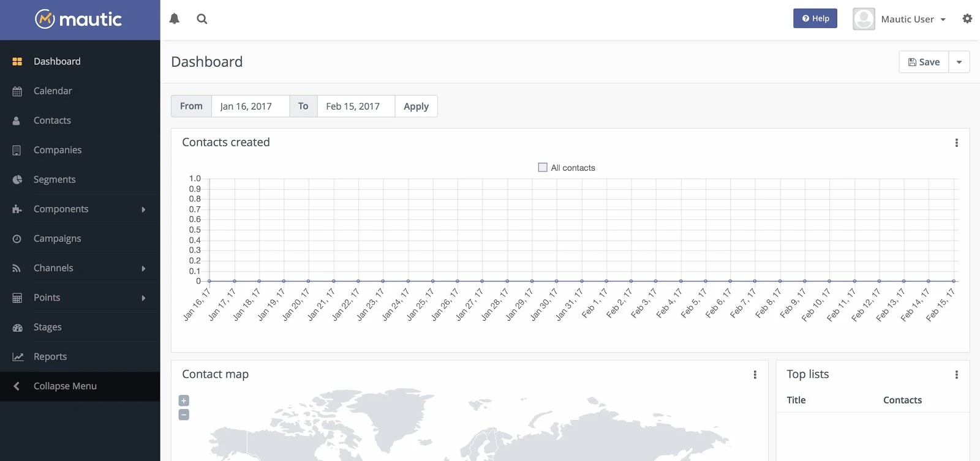Open the notifications bell icon
The height and width of the screenshot is (461, 980).
pyautogui.click(x=175, y=19)
